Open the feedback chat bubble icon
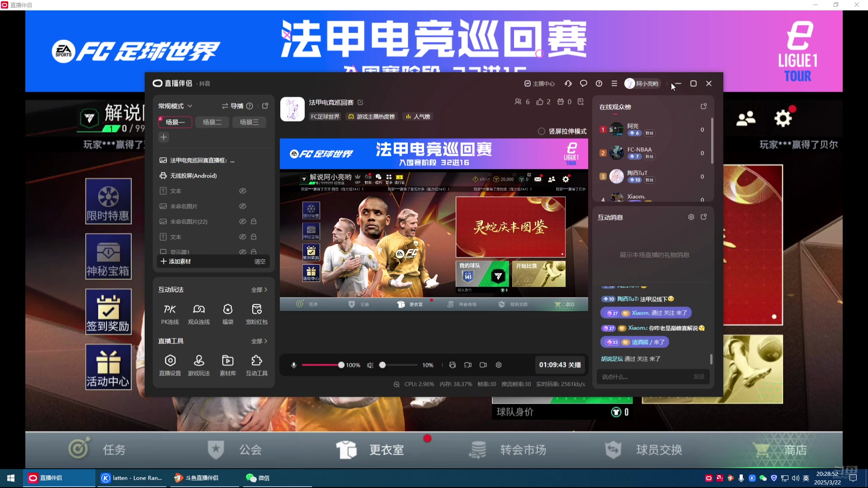868x488 pixels. click(584, 84)
